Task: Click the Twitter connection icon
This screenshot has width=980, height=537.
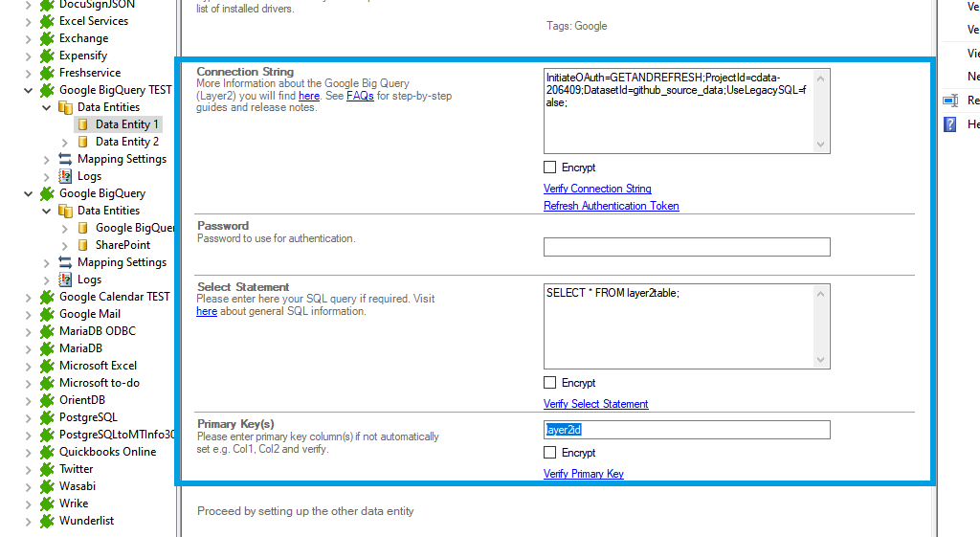Action: tap(47, 469)
